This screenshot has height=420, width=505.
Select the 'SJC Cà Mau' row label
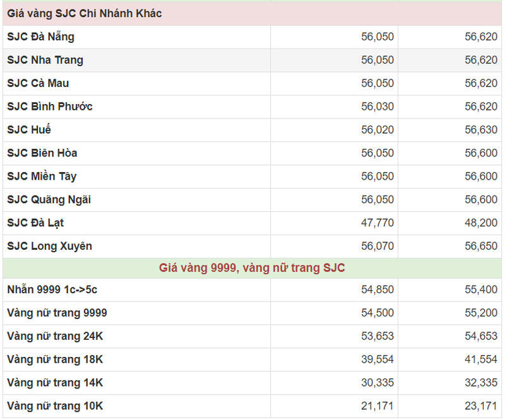pyautogui.click(x=38, y=83)
